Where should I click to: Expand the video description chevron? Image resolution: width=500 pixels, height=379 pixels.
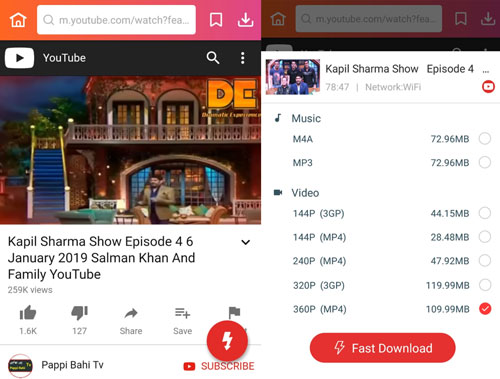point(246,242)
